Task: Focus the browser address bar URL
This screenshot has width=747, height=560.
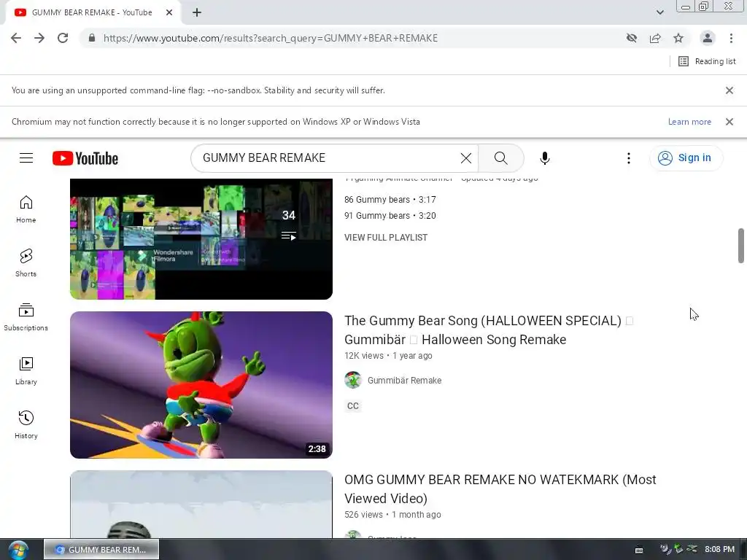Action: click(271, 38)
